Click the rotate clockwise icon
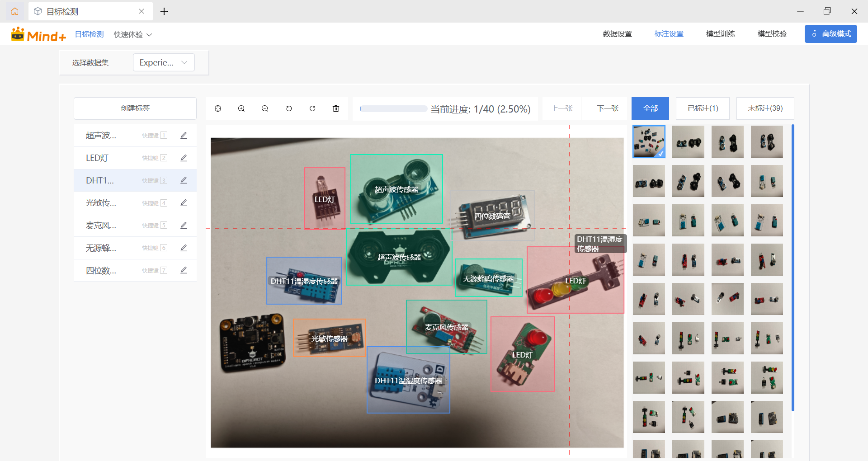Screen dimensions: 868x461 pyautogui.click(x=312, y=108)
